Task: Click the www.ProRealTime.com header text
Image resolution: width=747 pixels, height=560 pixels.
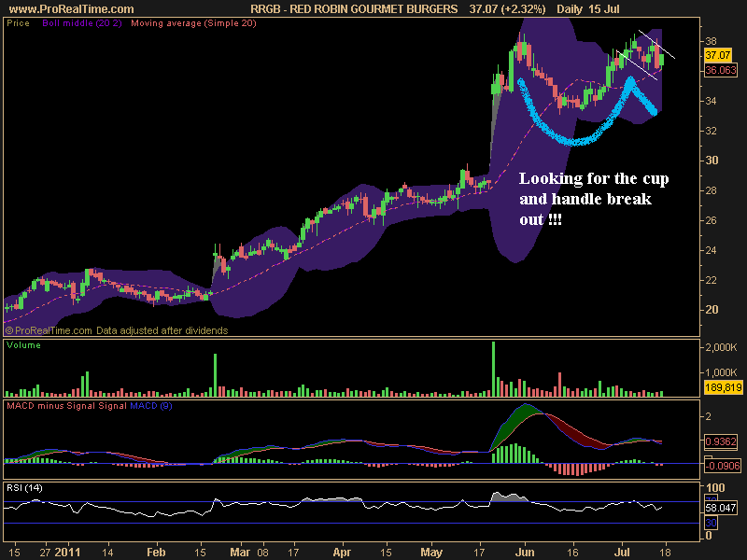Action: [x=72, y=9]
